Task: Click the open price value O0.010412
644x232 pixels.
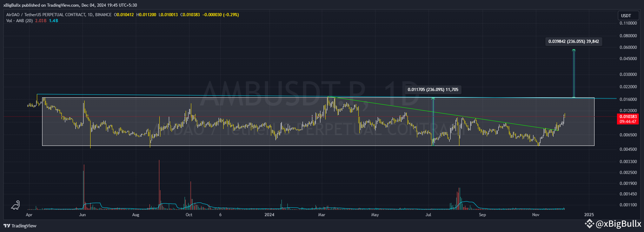Action: (124, 15)
